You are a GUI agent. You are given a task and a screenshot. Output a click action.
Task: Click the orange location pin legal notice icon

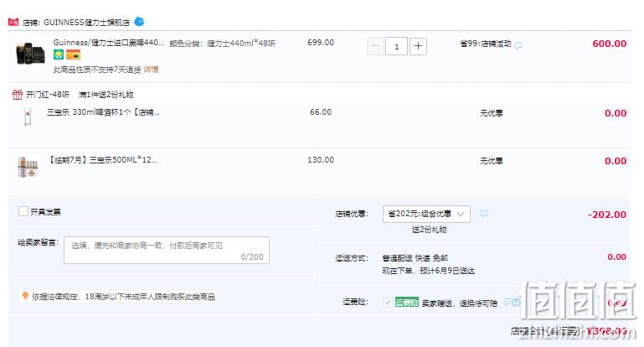(x=25, y=296)
